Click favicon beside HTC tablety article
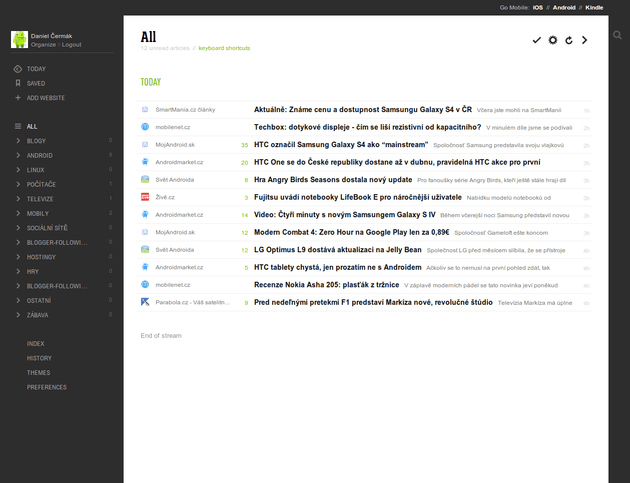This screenshot has width=630, height=483. (x=145, y=267)
